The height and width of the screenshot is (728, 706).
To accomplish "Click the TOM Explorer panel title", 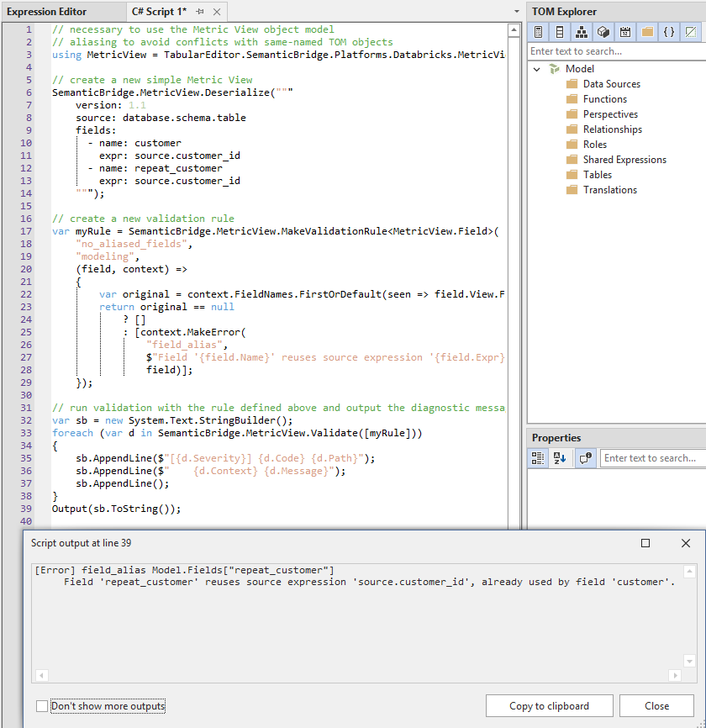I will coord(564,12).
